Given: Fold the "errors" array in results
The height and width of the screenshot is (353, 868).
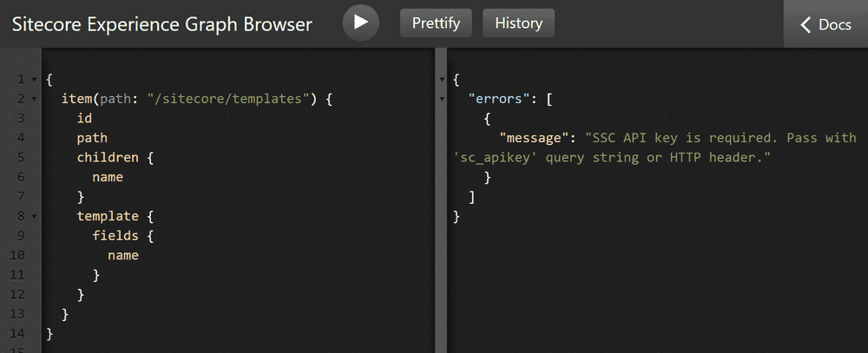Looking at the screenshot, I should pos(442,99).
